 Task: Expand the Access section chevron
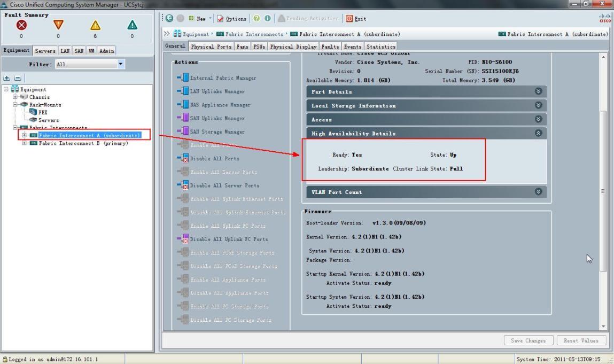pyautogui.click(x=539, y=119)
